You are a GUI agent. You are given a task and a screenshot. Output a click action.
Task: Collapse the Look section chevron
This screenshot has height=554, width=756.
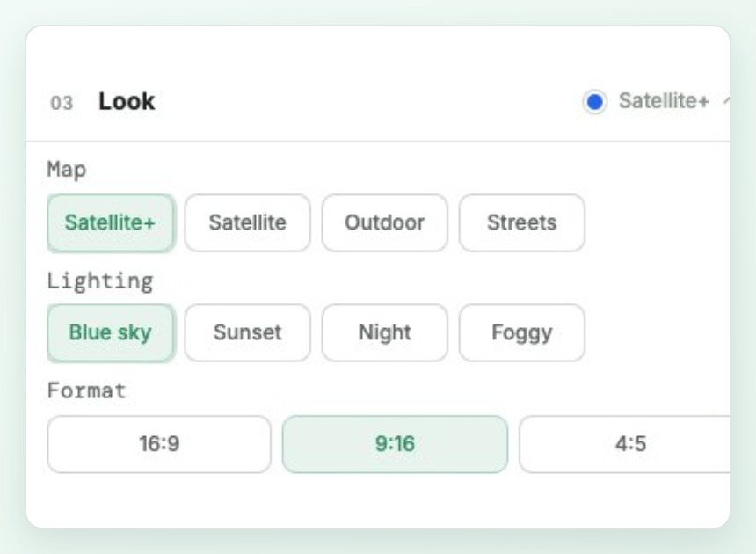[x=726, y=101]
